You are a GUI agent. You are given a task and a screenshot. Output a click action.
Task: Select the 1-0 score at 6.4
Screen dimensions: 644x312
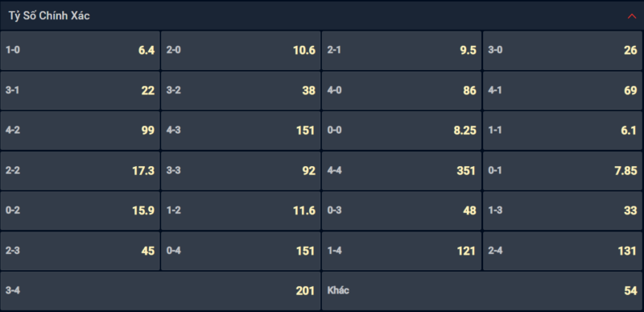80,51
